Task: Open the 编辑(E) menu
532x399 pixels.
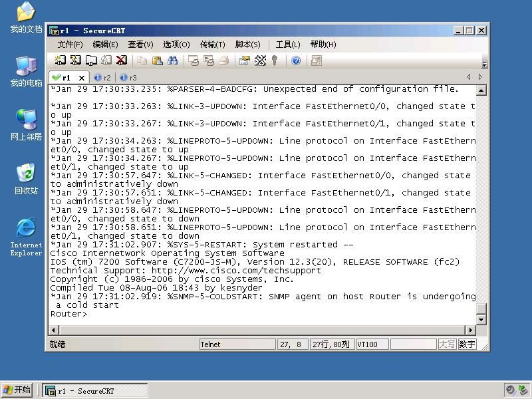Action: coord(105,45)
